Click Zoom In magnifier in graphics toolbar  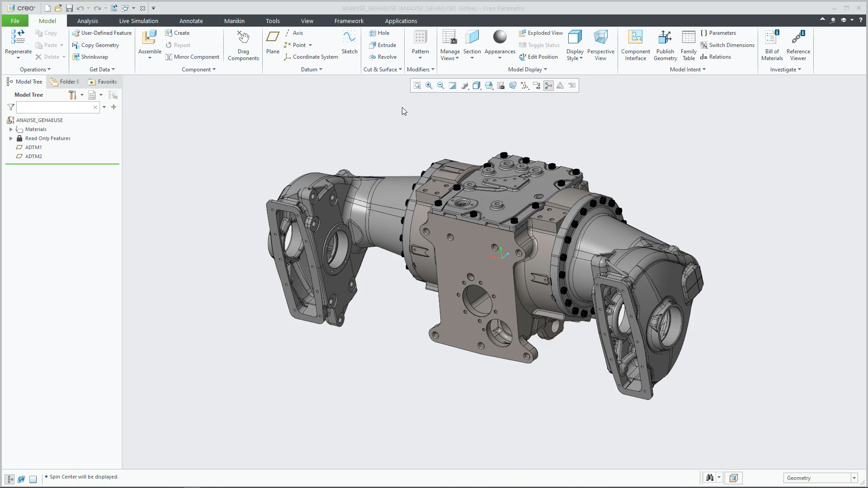coord(429,85)
